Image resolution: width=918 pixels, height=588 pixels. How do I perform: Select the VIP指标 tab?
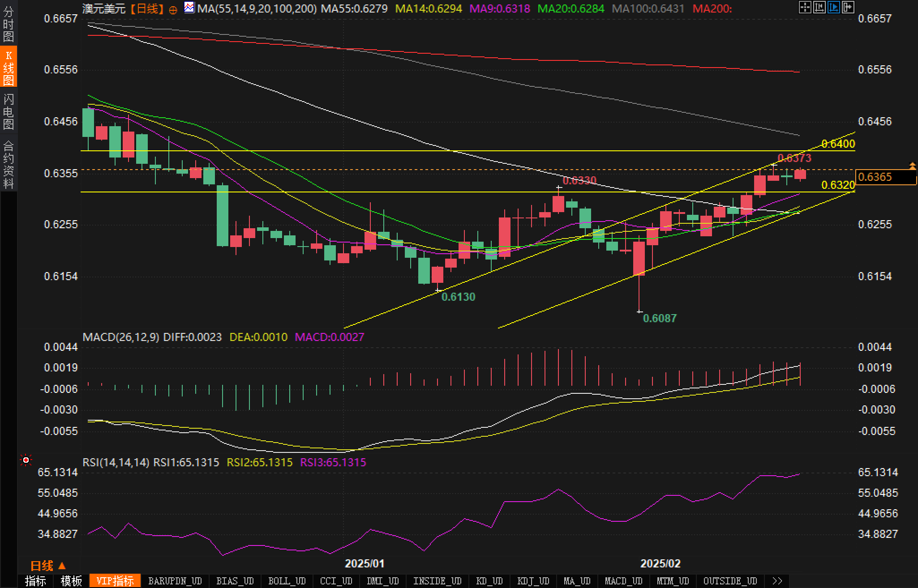[x=115, y=581]
